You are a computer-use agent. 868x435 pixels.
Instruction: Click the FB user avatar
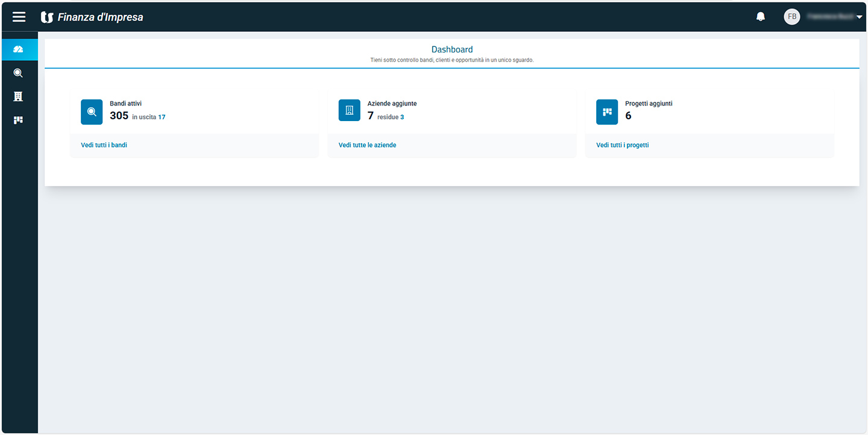click(792, 17)
